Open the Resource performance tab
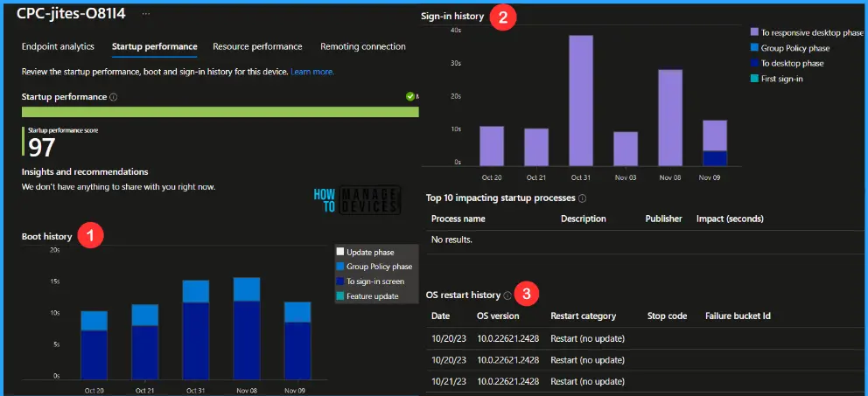The height and width of the screenshot is (396, 868). pos(257,46)
